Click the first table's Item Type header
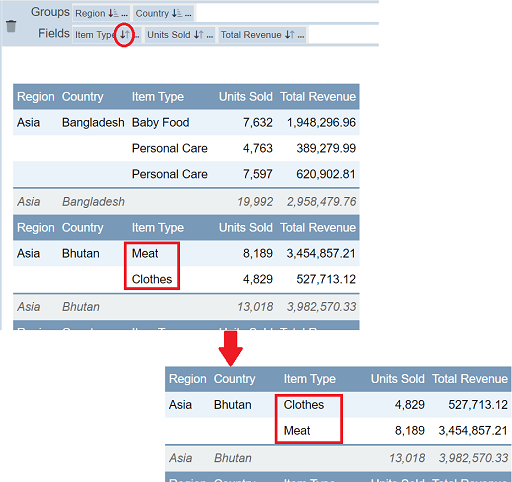The image size is (512, 482). click(x=158, y=97)
